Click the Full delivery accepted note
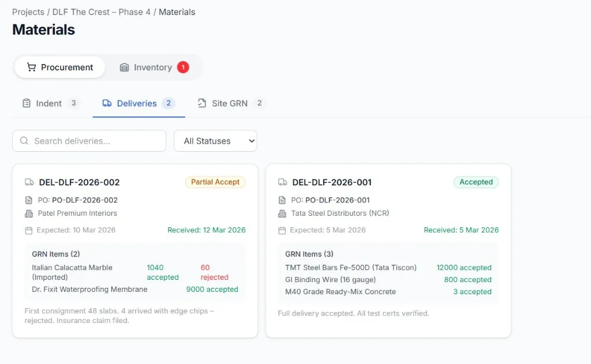This screenshot has width=591, height=364. pyautogui.click(x=354, y=313)
